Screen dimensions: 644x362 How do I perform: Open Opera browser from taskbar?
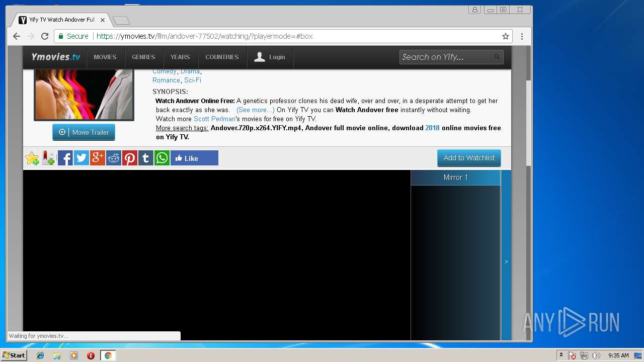click(x=91, y=355)
